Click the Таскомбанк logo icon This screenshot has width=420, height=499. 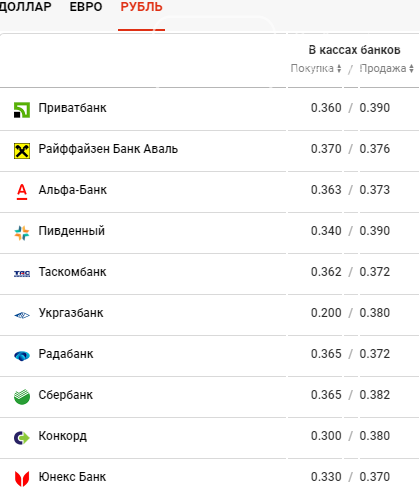coord(22,274)
